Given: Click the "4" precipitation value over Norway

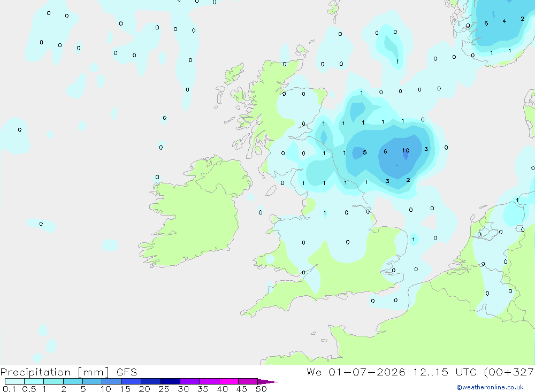Looking at the screenshot, I should click(x=505, y=21).
